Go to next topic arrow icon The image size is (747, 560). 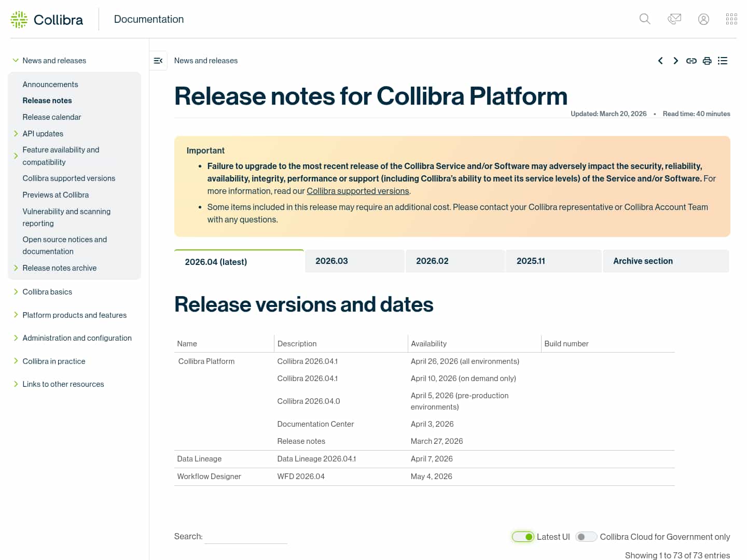675,61
